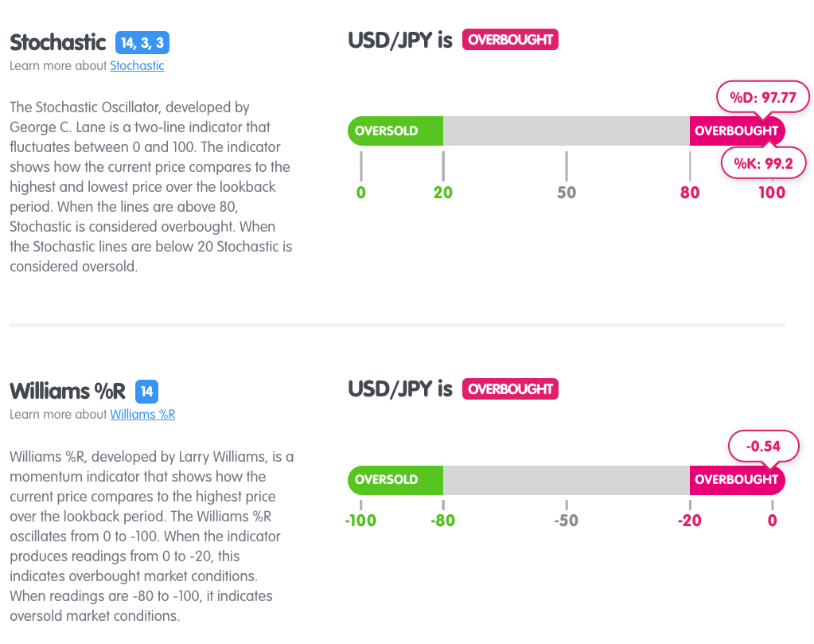Click the gray neutral zone of the Williams %R gauge
The width and height of the screenshot is (814, 644).
[x=566, y=480]
